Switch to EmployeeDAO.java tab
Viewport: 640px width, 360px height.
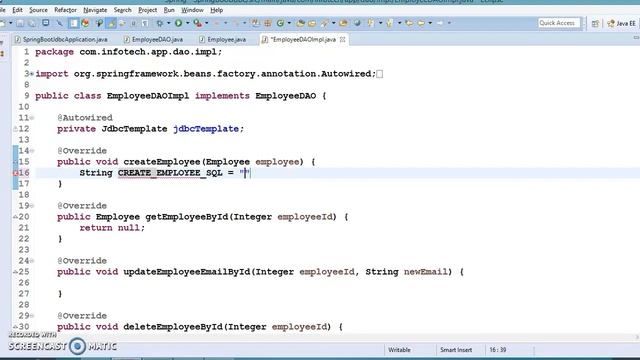[153, 40]
